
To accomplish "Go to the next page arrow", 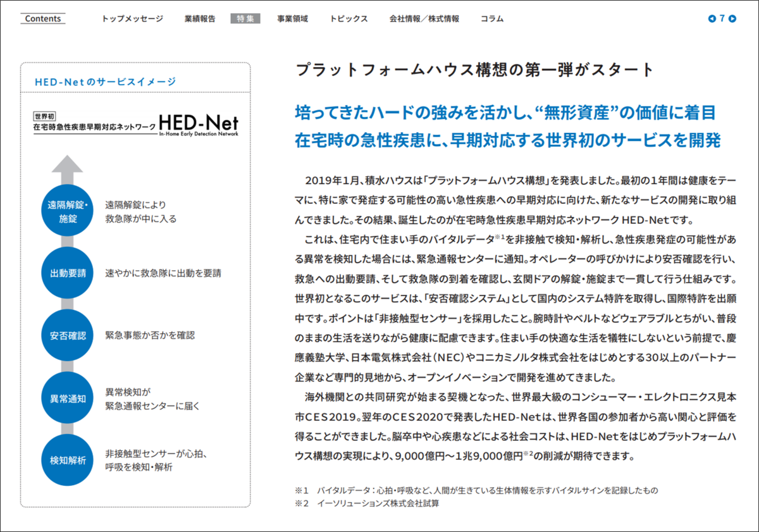I will (x=732, y=18).
